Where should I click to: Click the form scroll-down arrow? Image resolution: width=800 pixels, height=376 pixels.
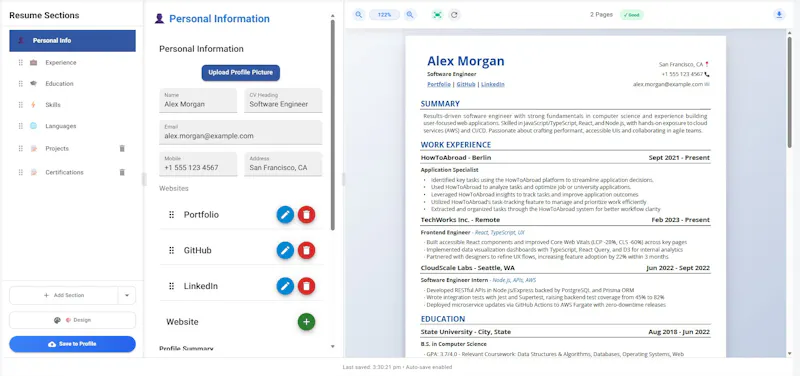coord(333,346)
